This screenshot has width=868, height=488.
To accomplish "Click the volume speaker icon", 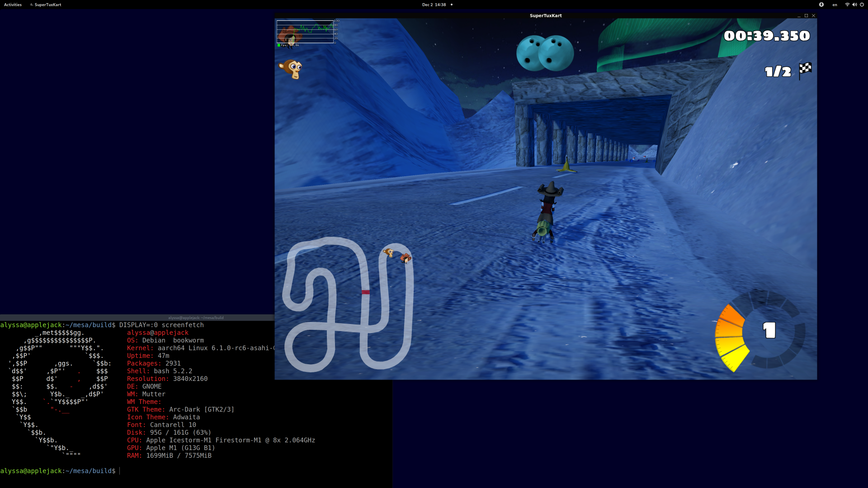I will pos(854,5).
